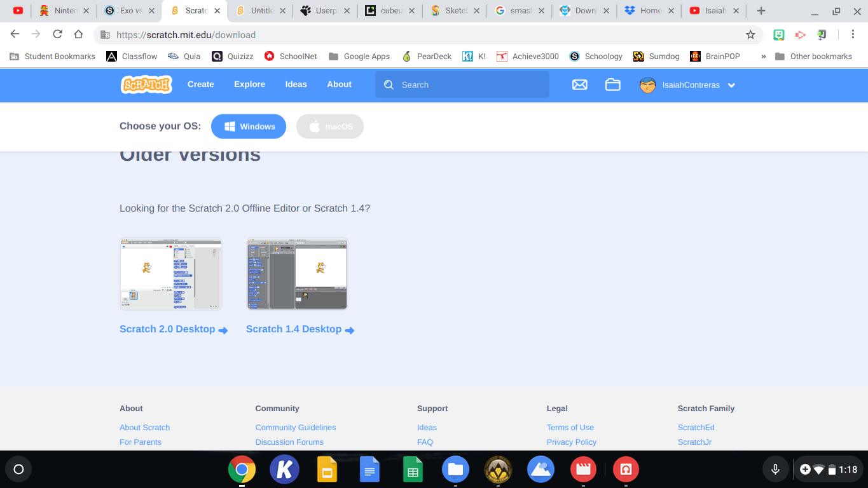The width and height of the screenshot is (868, 488).
Task: Open the Chrome three-dot menu
Action: pos(853,34)
